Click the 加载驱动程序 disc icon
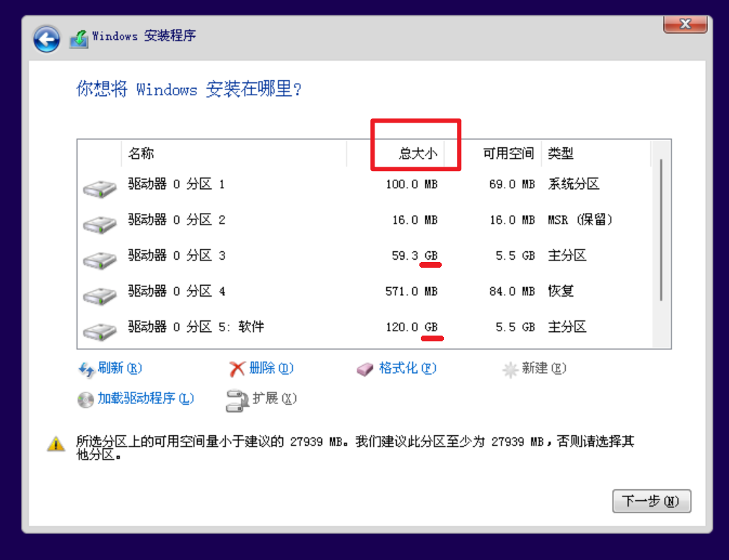This screenshot has width=729, height=560. [86, 400]
